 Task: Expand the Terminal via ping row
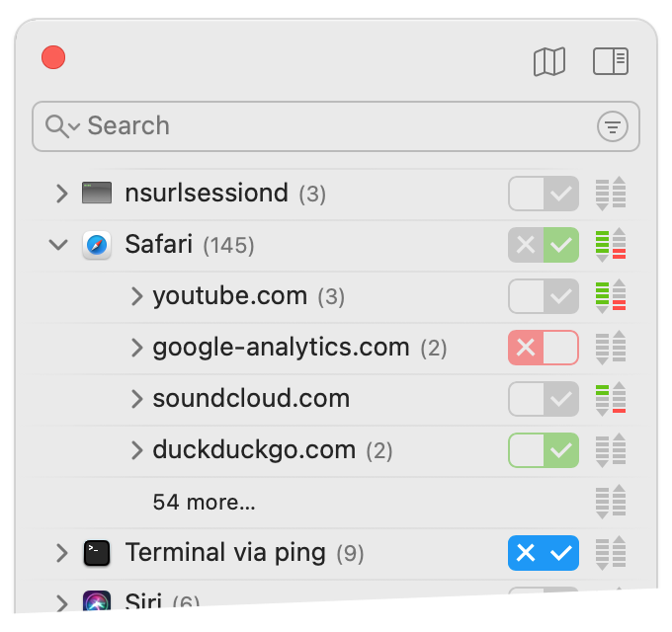pos(62,553)
